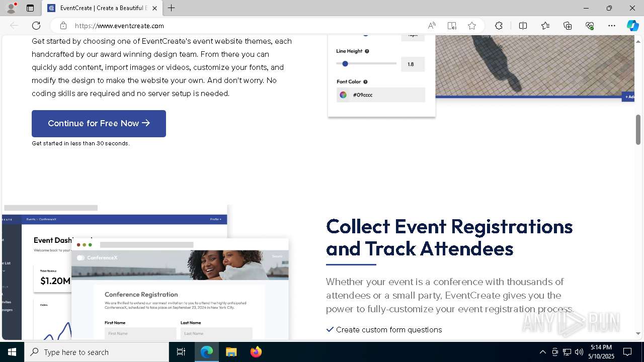Show hidden system tray icons
644x362 pixels.
(542, 352)
